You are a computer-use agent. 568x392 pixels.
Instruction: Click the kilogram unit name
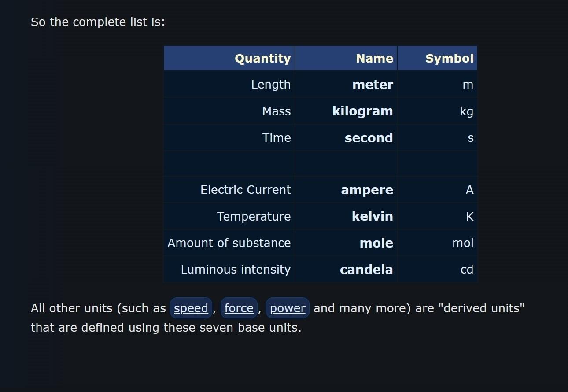(362, 111)
